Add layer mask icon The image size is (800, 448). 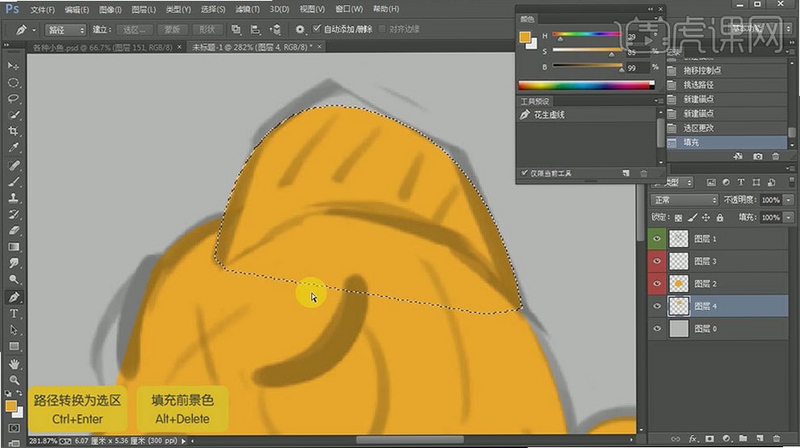[710, 438]
